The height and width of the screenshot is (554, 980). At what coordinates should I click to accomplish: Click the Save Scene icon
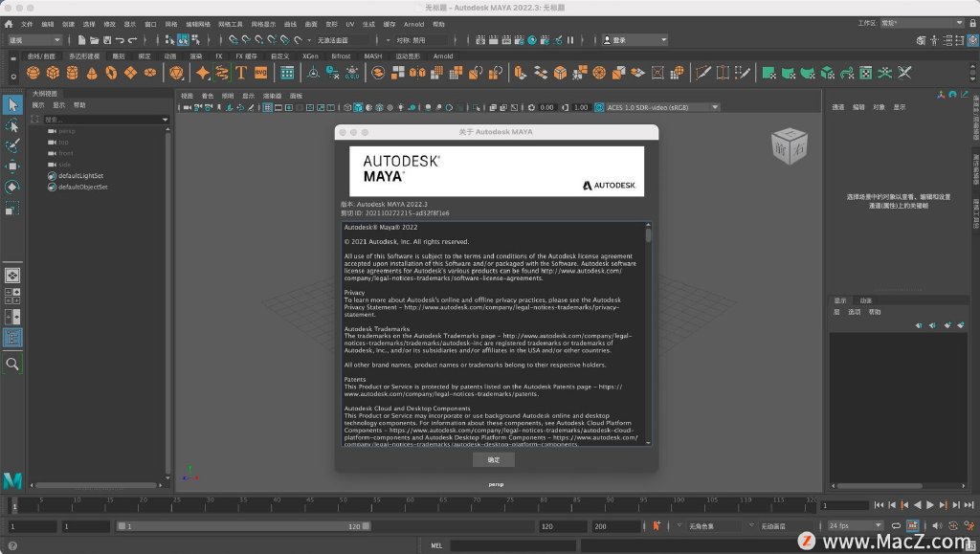click(x=107, y=40)
